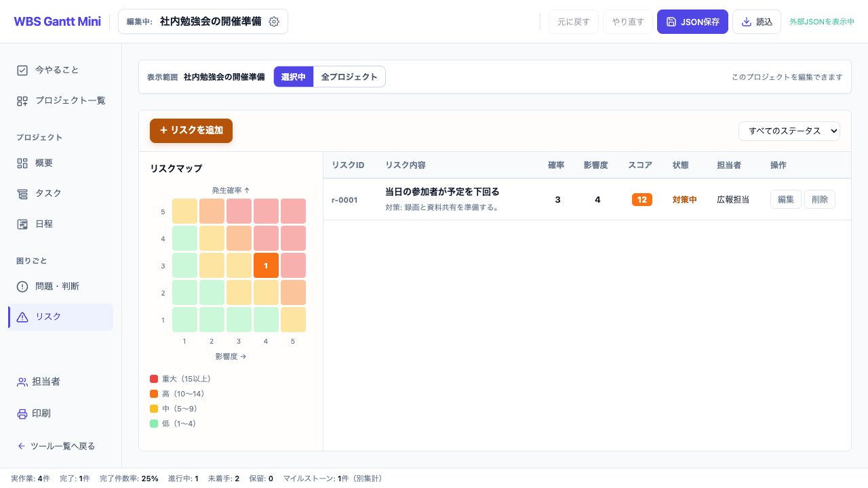Save with the JSON保存 button
Viewport: 868px width, 488px height.
692,22
